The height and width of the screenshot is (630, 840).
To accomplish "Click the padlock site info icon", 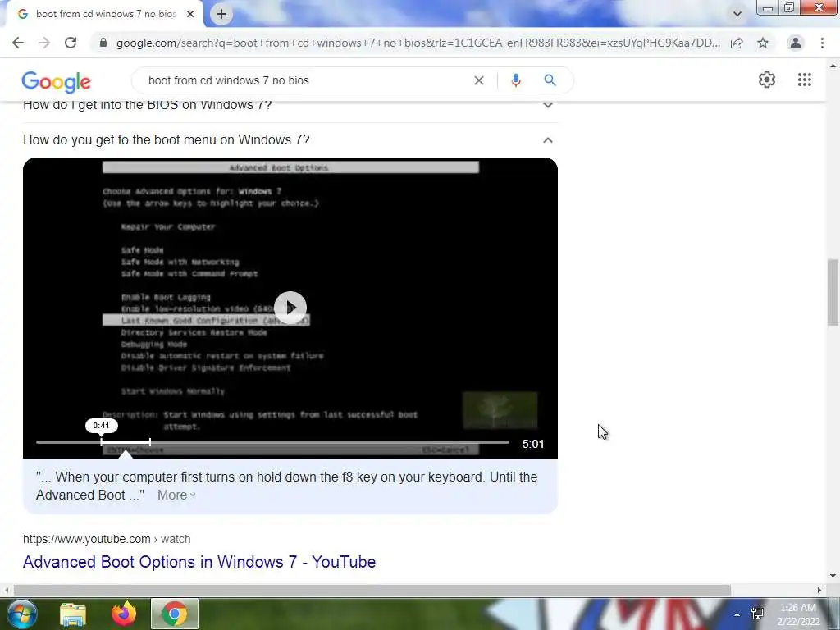I will (x=103, y=43).
